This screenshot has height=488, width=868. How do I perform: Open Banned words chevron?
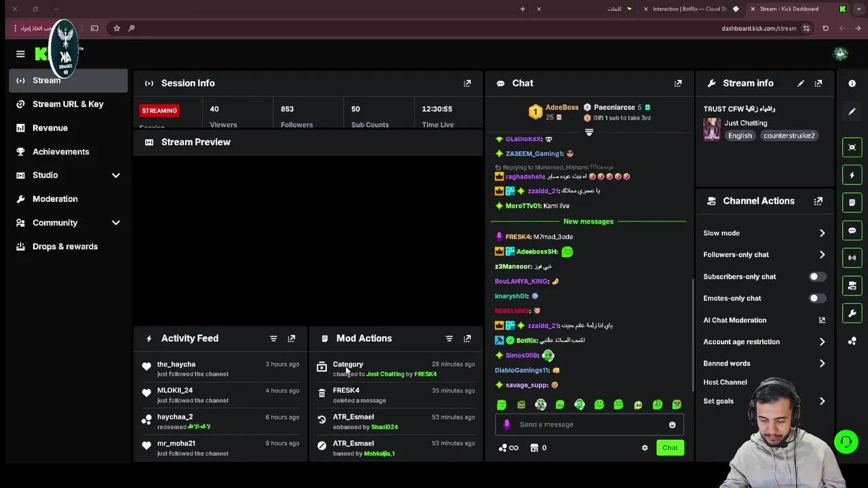(822, 363)
